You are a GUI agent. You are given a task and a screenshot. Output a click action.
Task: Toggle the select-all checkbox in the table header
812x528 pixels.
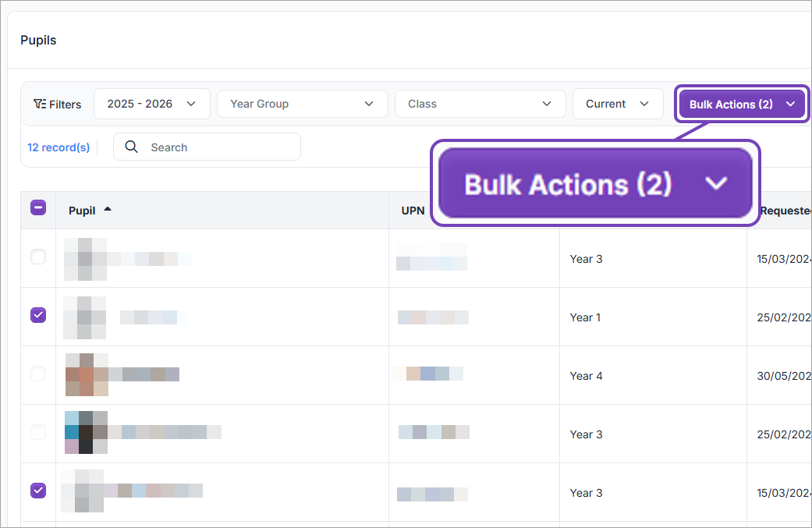(37, 207)
